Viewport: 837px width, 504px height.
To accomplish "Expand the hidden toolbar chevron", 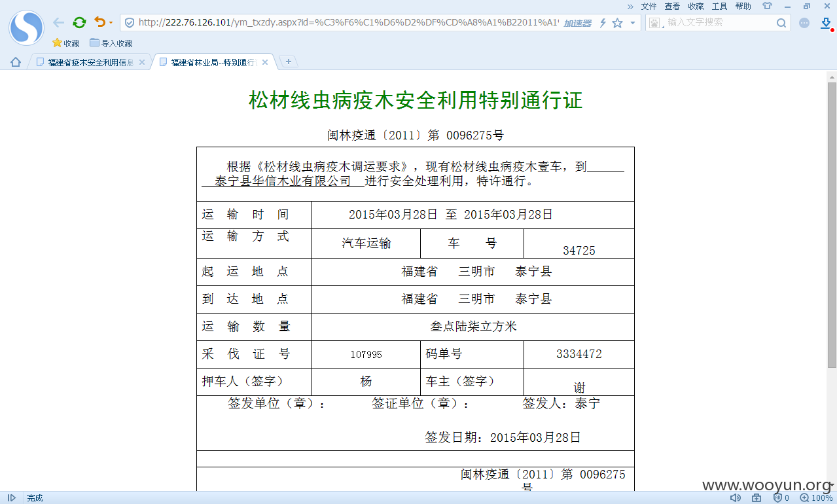I will (x=630, y=7).
